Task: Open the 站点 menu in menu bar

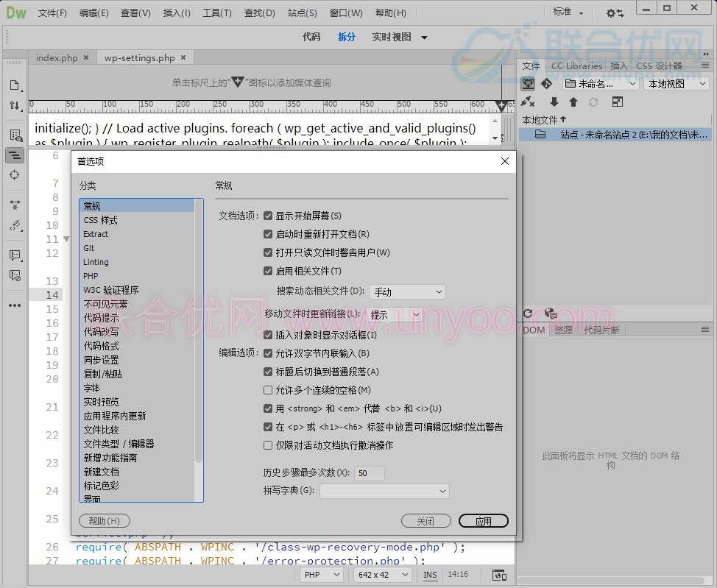Action: [302, 13]
